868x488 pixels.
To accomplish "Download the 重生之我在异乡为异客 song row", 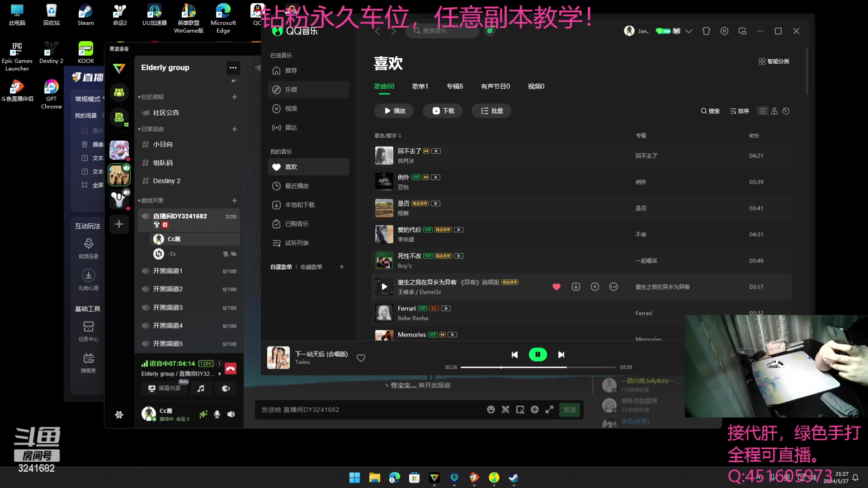I will pyautogui.click(x=576, y=287).
